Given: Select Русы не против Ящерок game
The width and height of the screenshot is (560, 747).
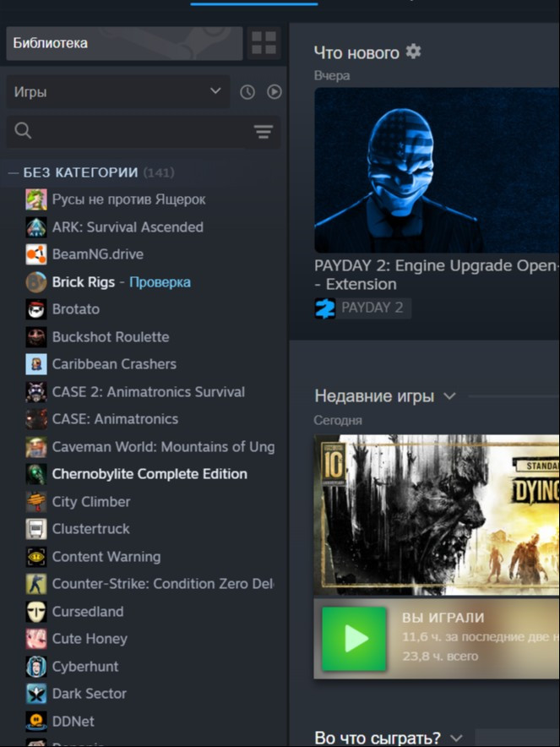Looking at the screenshot, I should (x=128, y=199).
